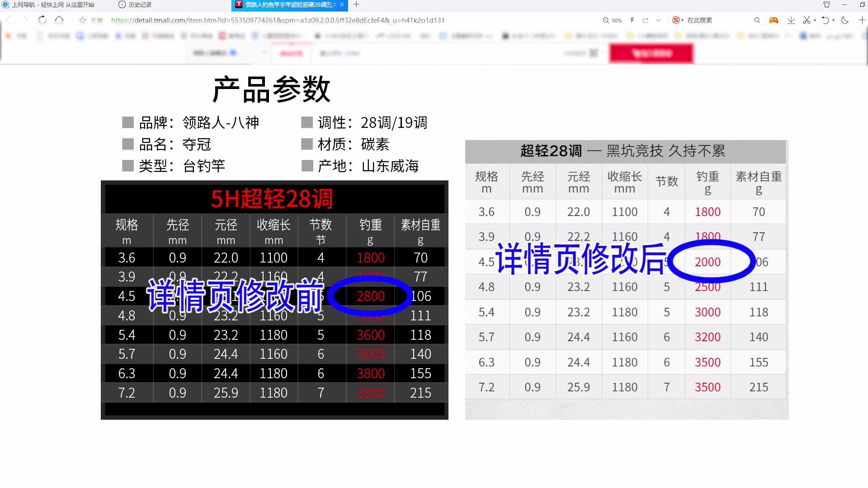Switch to the 历史记录 tab

click(136, 5)
